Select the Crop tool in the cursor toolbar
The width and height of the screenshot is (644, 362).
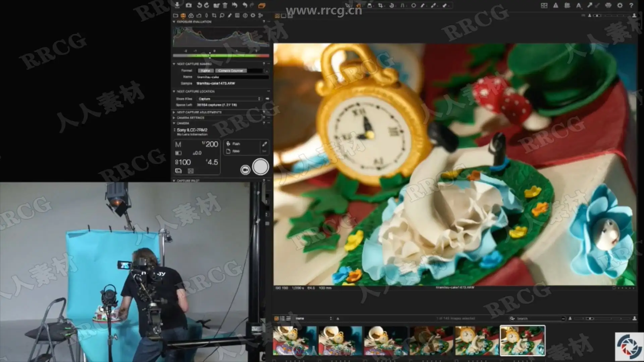tap(380, 5)
